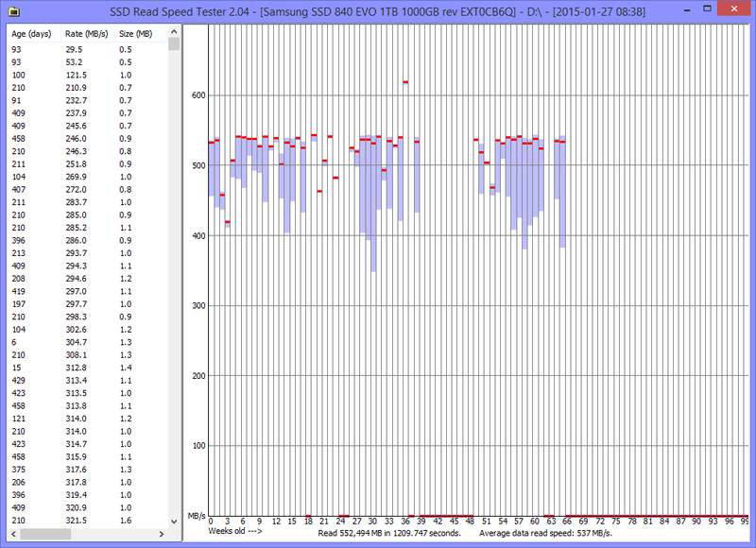Viewport: 756px width, 548px height.
Task: Select the row with rate 297.0
Action: 88,291
